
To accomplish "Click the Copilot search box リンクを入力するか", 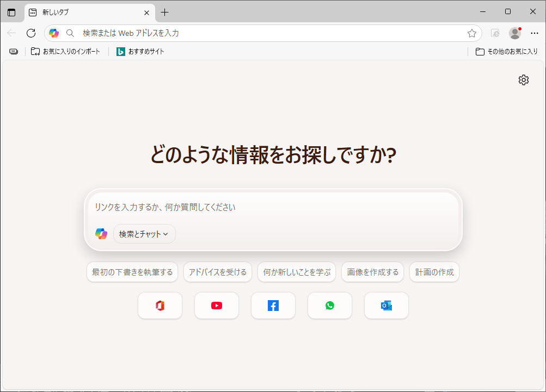I will coord(273,207).
